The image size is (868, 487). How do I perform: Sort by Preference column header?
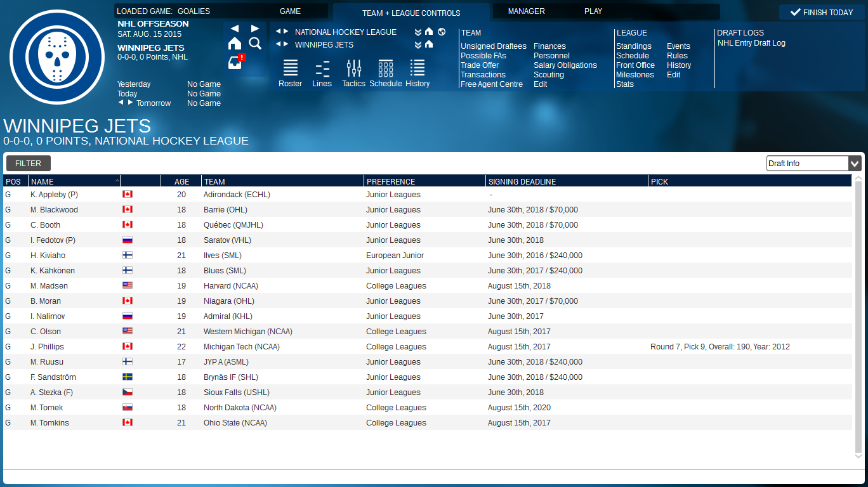tap(426, 181)
